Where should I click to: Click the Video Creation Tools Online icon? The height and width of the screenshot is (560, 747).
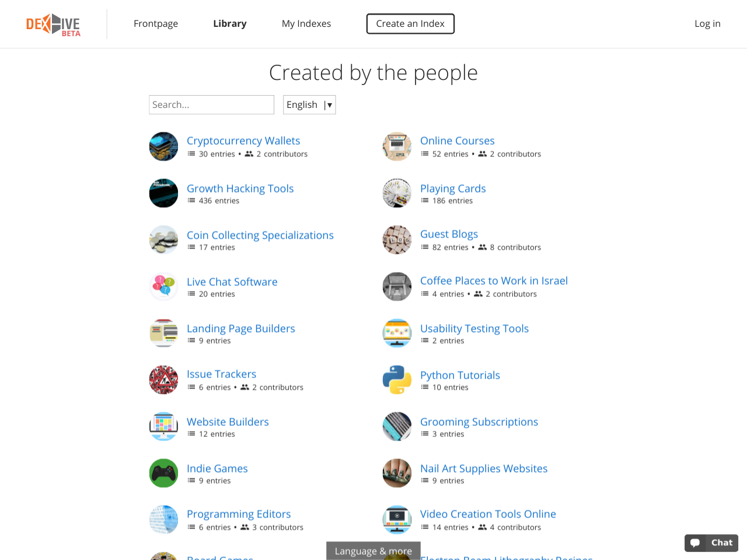tap(397, 520)
